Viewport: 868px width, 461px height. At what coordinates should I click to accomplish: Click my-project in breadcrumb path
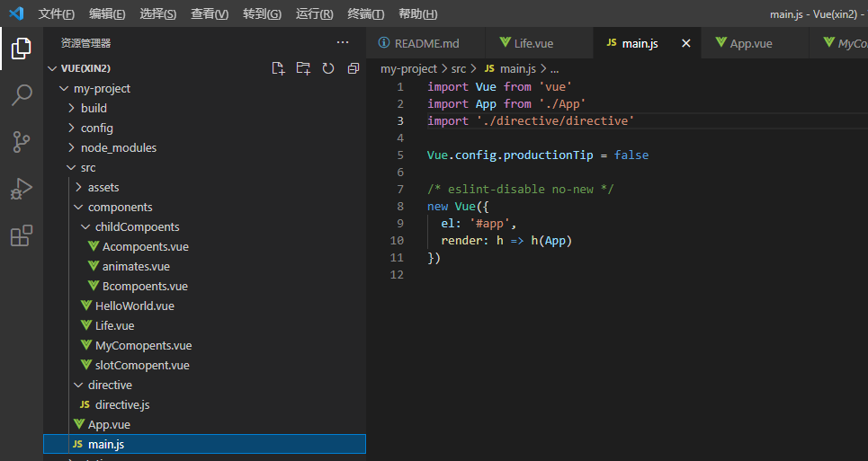point(408,68)
